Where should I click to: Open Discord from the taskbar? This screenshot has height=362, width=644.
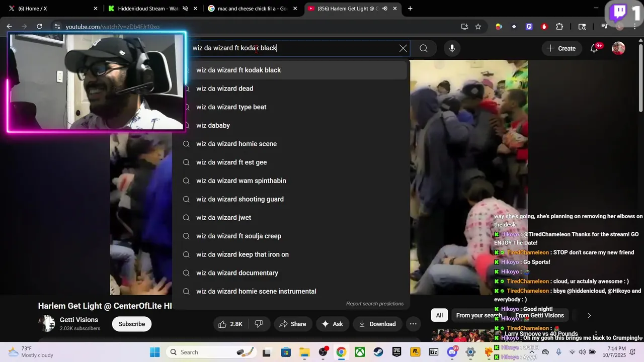coord(452,352)
